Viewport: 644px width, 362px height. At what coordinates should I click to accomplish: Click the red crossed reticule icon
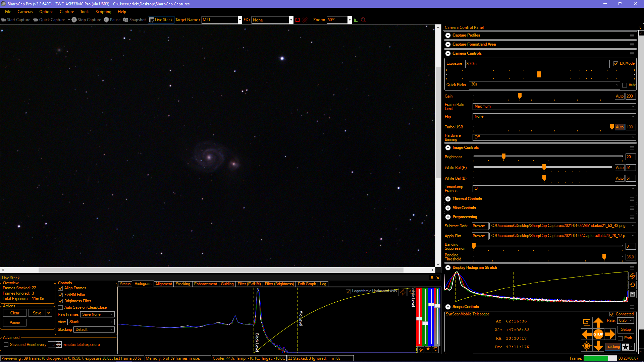click(305, 20)
